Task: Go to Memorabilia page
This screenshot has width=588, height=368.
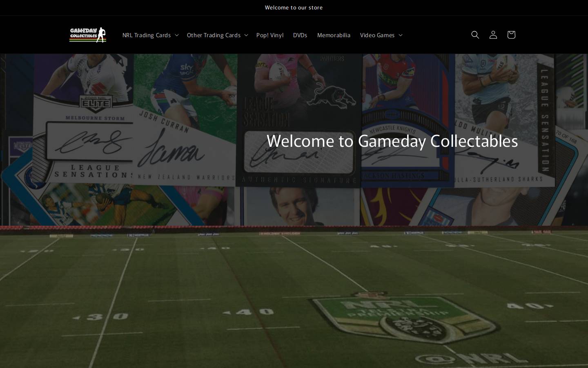Action: 334,35
